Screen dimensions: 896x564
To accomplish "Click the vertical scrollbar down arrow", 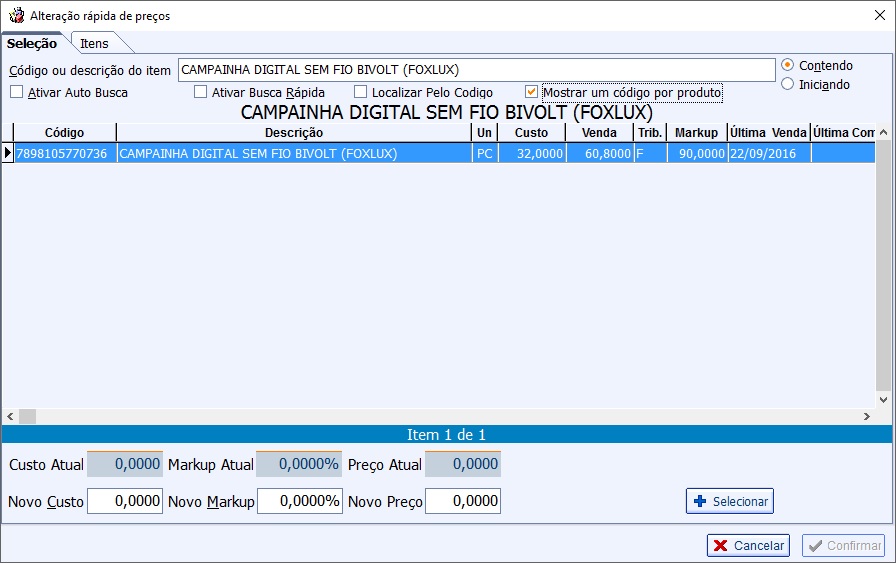I will click(x=883, y=399).
